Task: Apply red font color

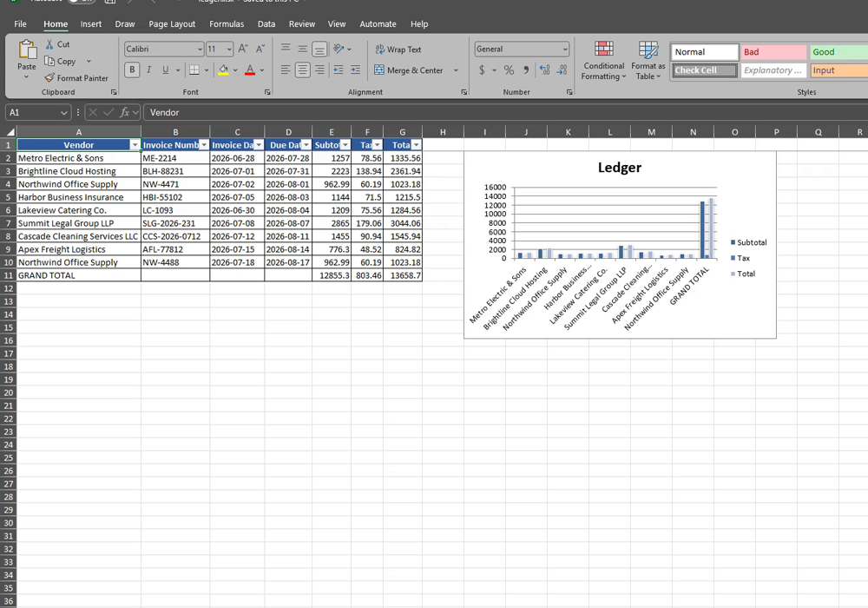Action: click(x=250, y=69)
